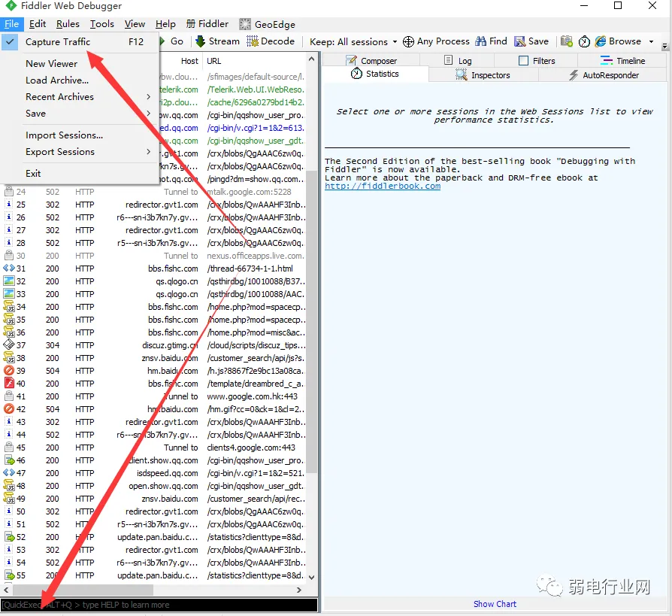Viewport: 672px width, 616px height.
Task: Switch to the Inspectors tab
Action: click(x=483, y=75)
